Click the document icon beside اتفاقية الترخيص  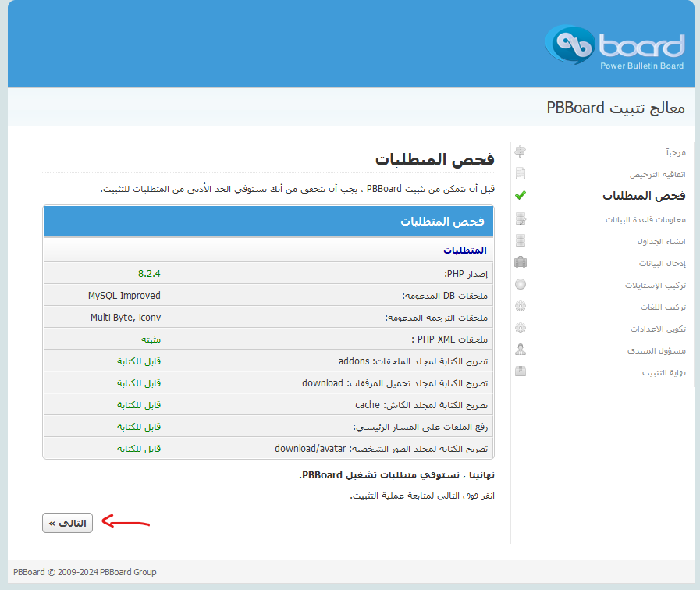[x=520, y=173]
